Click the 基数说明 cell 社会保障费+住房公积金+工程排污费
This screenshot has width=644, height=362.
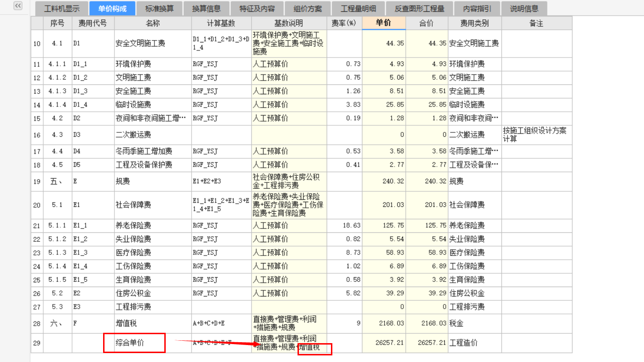[x=289, y=181]
